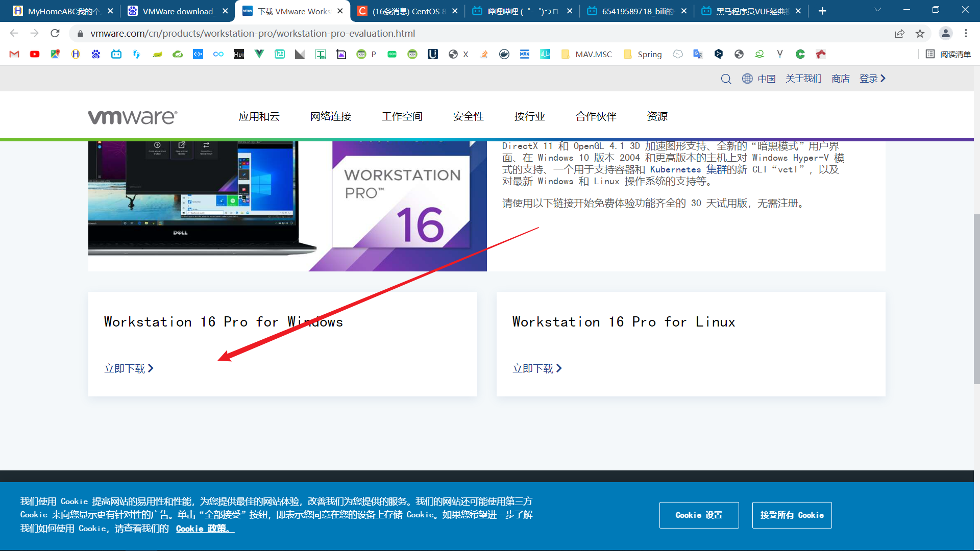Image resolution: width=980 pixels, height=551 pixels.
Task: Open the Spring bookmark folder
Action: 643,54
